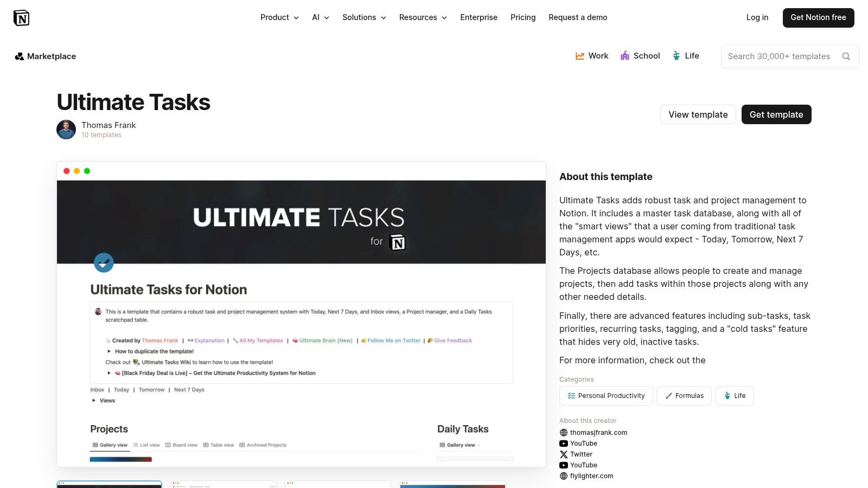Screen dimensions: 868x488
Task: Open the creator's YouTube channel icon
Action: coord(564,443)
